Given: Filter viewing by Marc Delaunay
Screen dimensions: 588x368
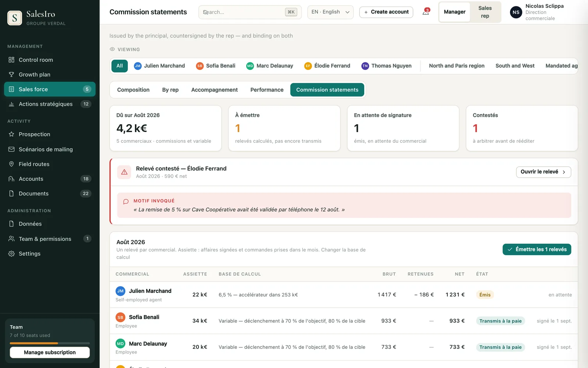Looking at the screenshot, I should tap(270, 66).
